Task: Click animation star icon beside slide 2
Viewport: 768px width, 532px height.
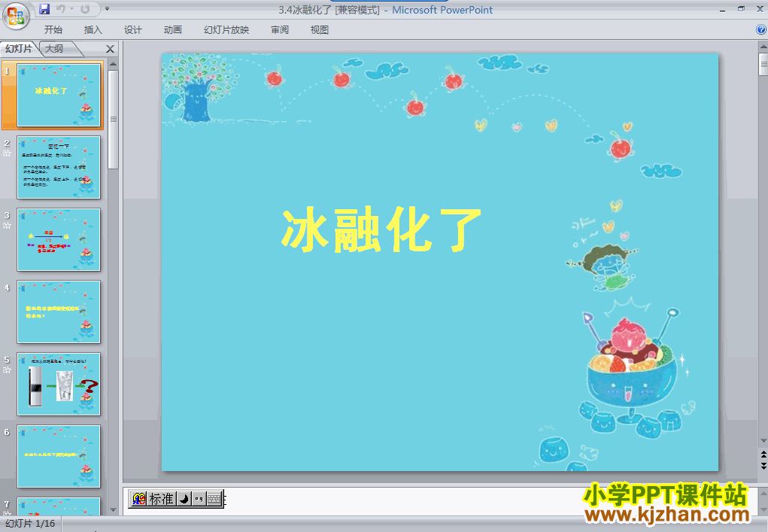Action: pyautogui.click(x=7, y=154)
